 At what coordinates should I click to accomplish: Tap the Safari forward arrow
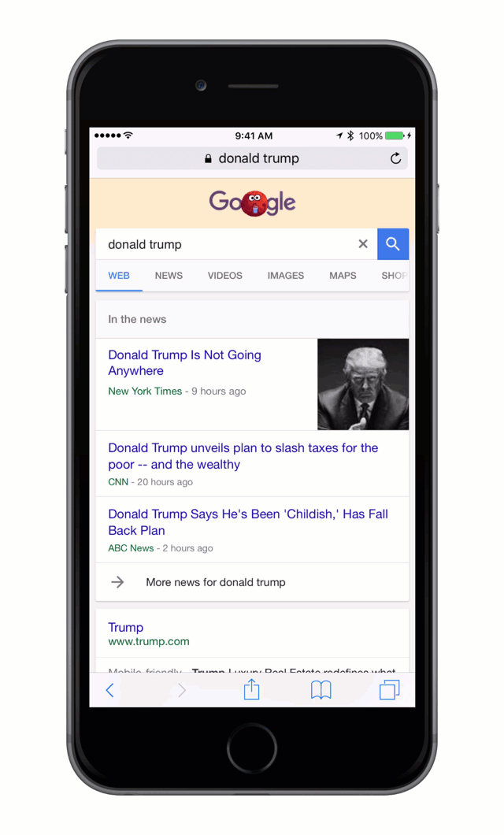point(182,691)
